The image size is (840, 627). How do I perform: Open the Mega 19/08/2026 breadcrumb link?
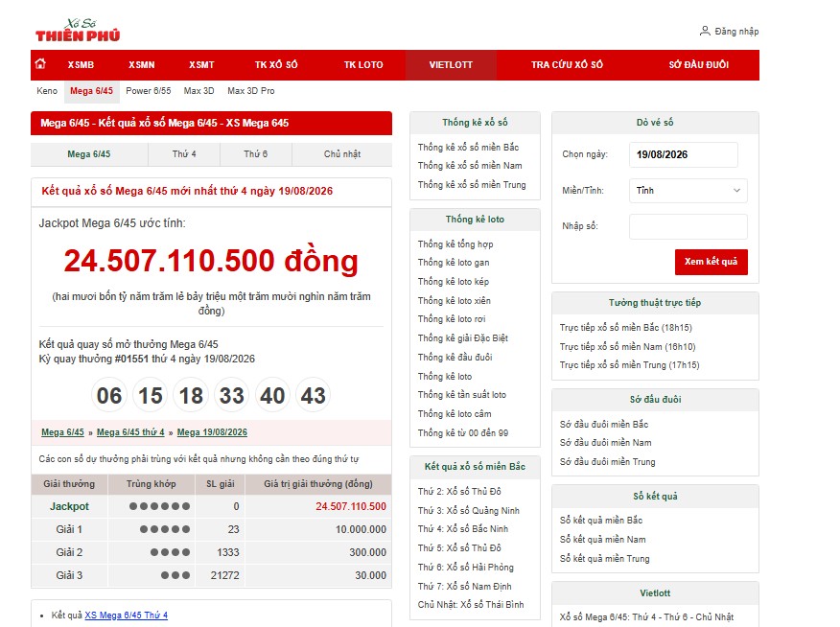pyautogui.click(x=212, y=432)
